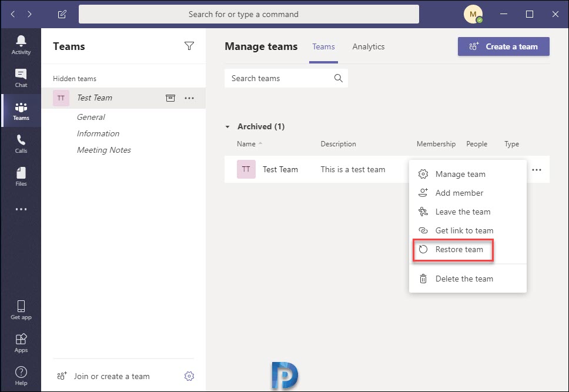This screenshot has height=392, width=569.
Task: Choose Add member from context menu
Action: point(468,193)
